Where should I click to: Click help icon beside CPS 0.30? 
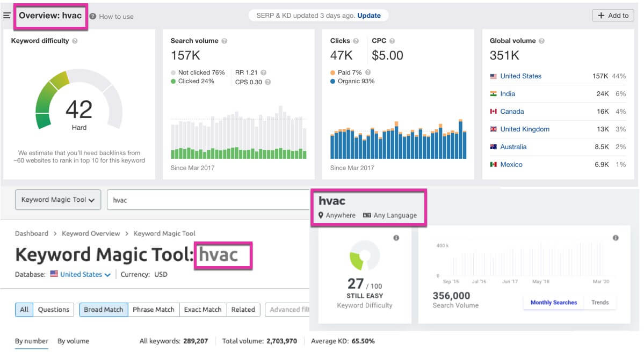(268, 82)
